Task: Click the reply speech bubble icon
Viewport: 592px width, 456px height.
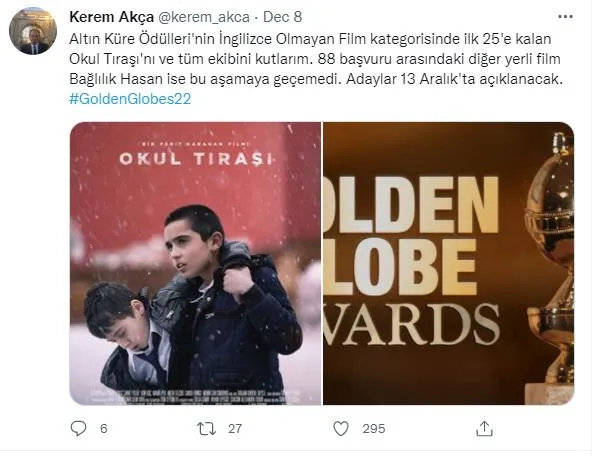Action: point(78,428)
